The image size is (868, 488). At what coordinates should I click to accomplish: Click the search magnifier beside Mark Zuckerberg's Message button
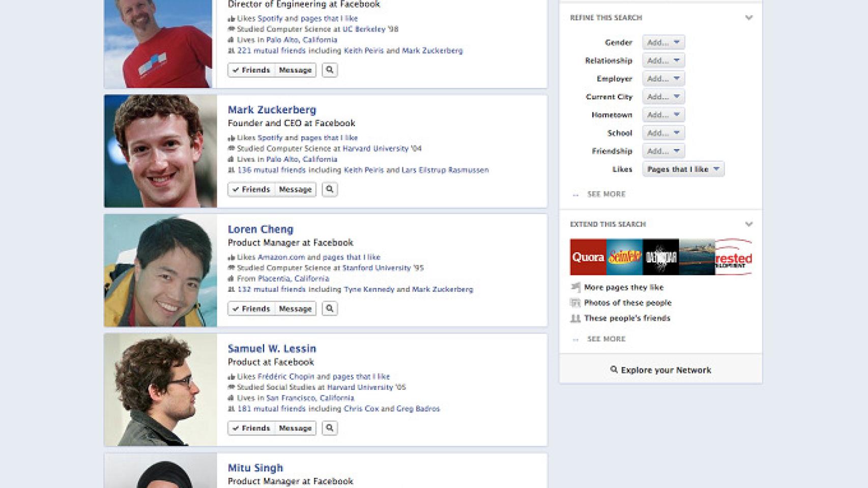pyautogui.click(x=330, y=189)
